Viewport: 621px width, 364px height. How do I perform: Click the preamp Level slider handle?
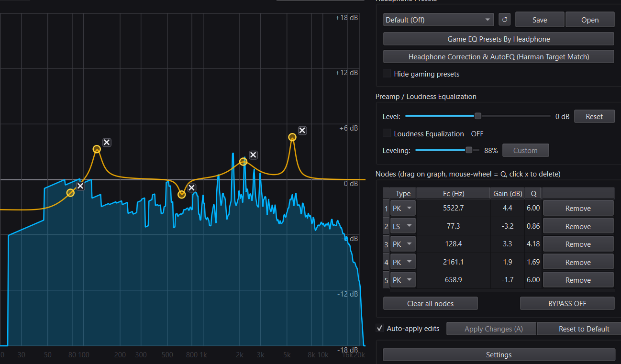(477, 116)
